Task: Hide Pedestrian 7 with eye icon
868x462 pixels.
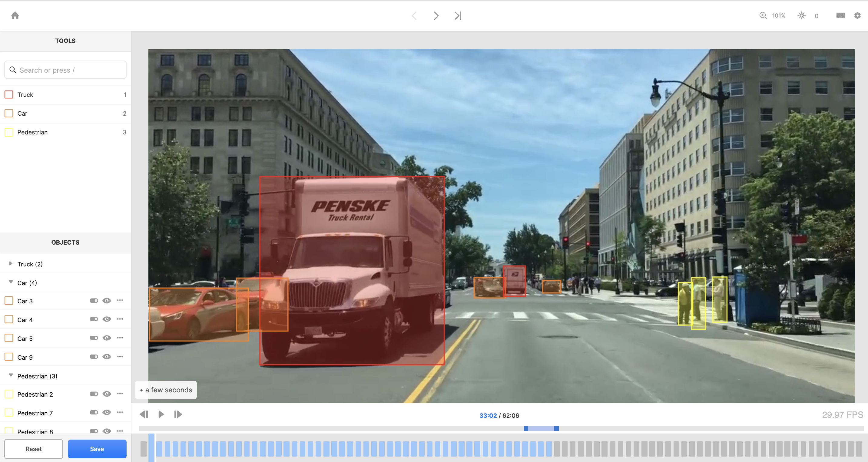Action: [107, 412]
